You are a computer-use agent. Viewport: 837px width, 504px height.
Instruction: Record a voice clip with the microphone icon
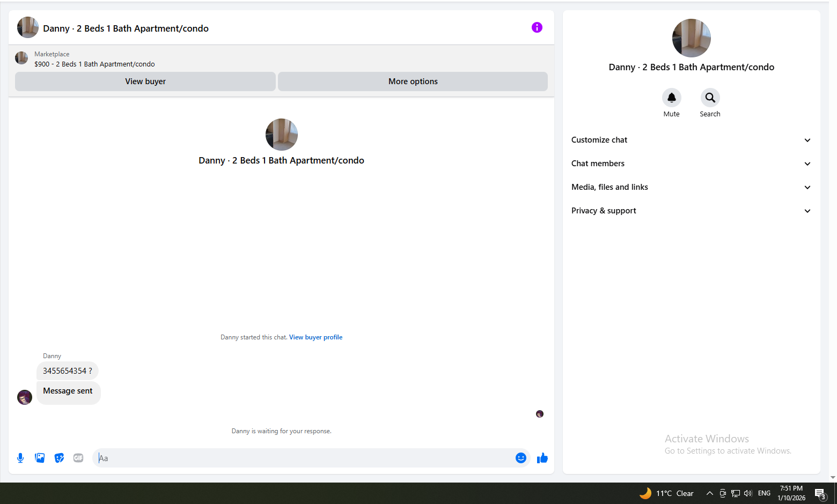[20, 458]
